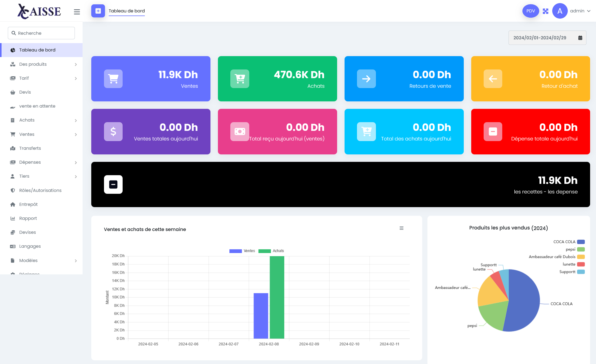Viewport: 596px width, 364px height.
Task: Click the hamburger sidebar toggle icon
Action: (x=77, y=11)
